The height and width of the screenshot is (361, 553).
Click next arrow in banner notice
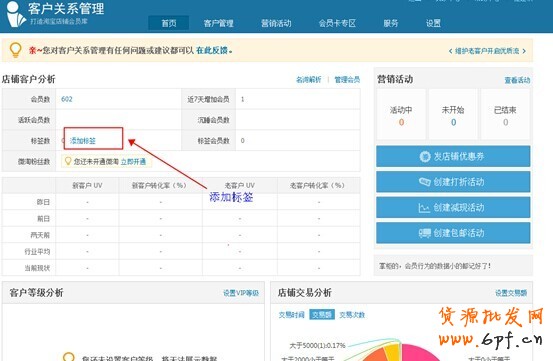[524, 51]
